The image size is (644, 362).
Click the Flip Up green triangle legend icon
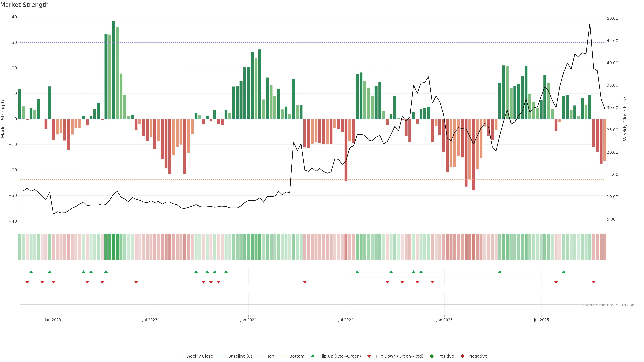[312, 356]
